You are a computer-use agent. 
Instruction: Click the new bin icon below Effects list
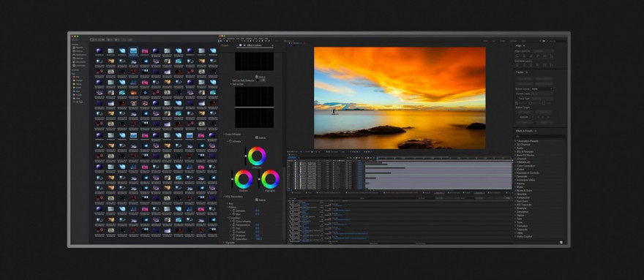click(x=561, y=242)
